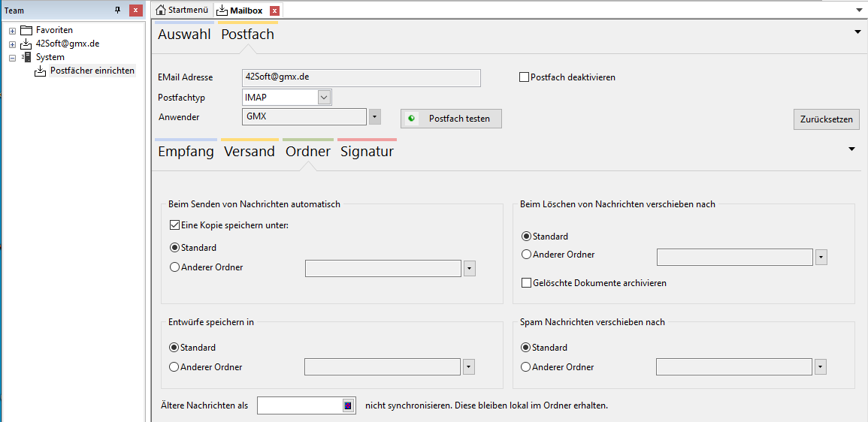Click the inbox icon on Mailbox tab
Viewport: 868px width, 422px height.
[222, 10]
